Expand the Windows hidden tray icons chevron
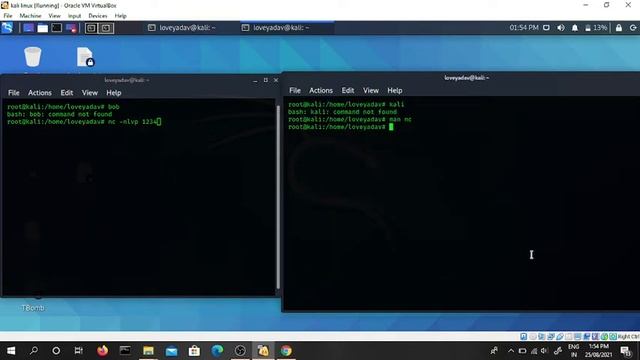This screenshot has width=640, height=360. pos(511,351)
